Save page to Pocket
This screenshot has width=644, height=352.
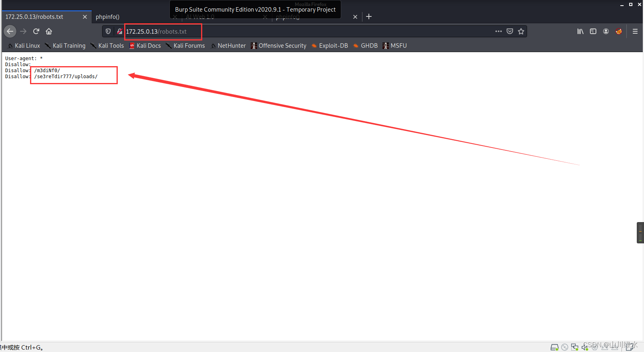[x=510, y=31]
